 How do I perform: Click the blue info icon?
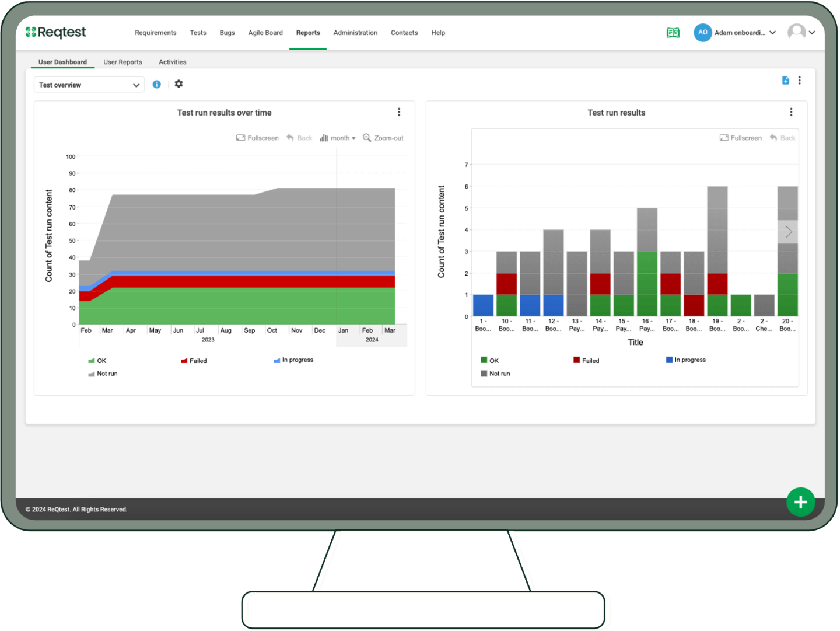pos(156,84)
